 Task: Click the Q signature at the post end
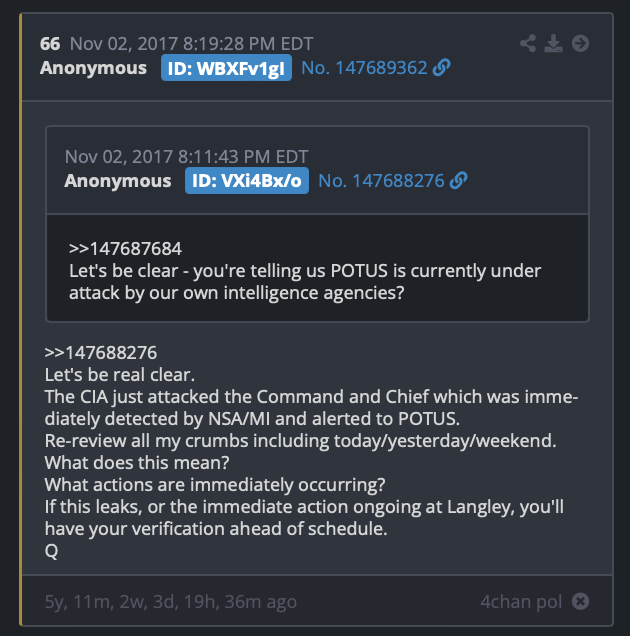point(51,551)
